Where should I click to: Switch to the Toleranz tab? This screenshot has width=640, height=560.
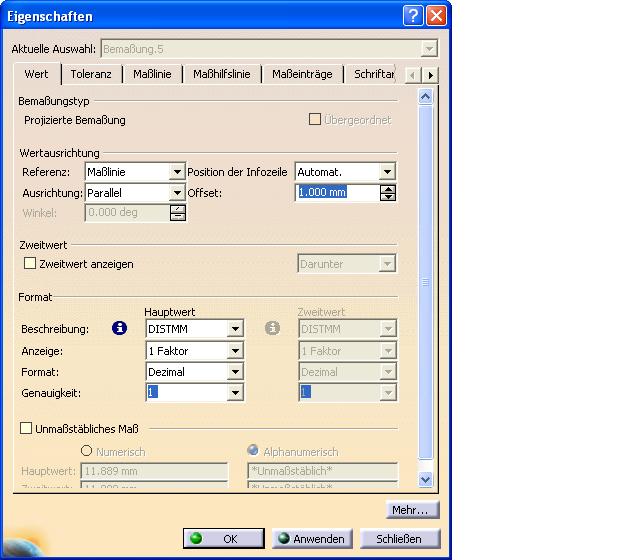pos(91,74)
